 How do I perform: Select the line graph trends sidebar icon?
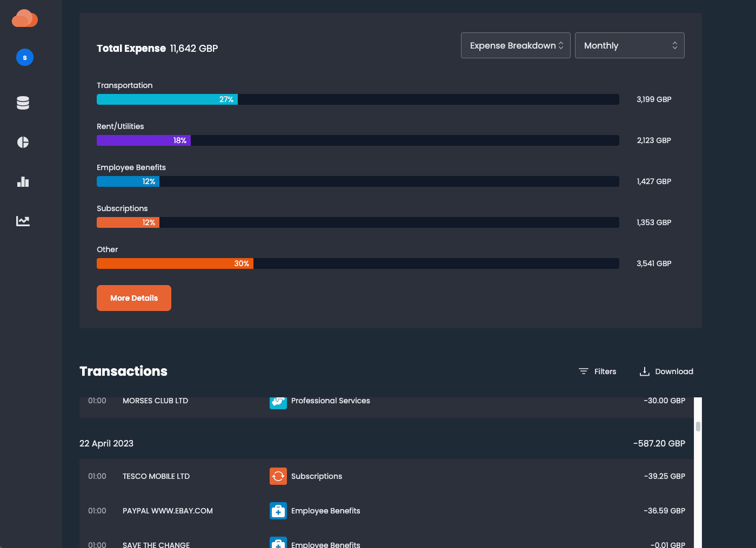coord(23,221)
